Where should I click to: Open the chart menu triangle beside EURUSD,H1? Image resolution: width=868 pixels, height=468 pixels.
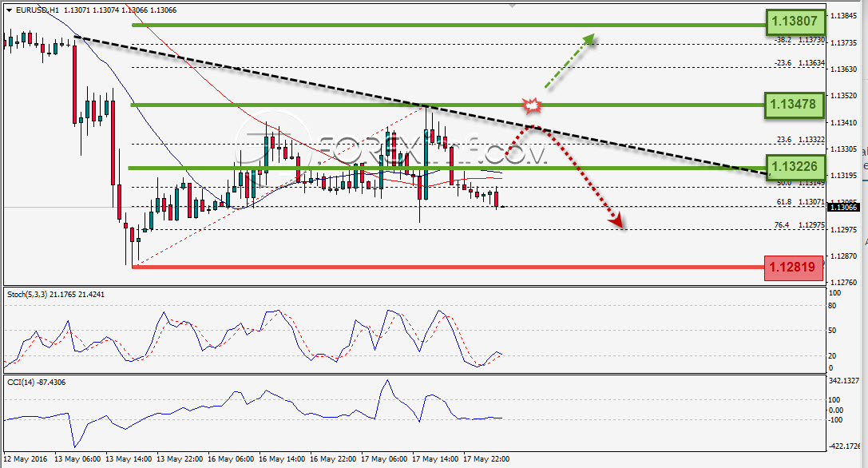pos(9,10)
